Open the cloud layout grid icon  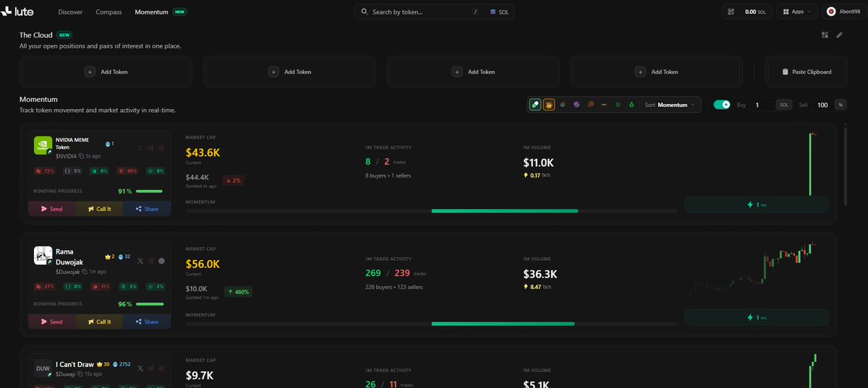(x=825, y=35)
